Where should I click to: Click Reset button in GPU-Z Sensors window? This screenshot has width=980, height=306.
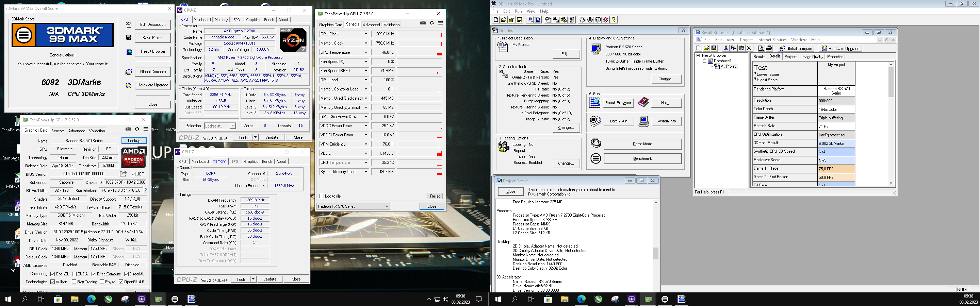click(x=435, y=196)
